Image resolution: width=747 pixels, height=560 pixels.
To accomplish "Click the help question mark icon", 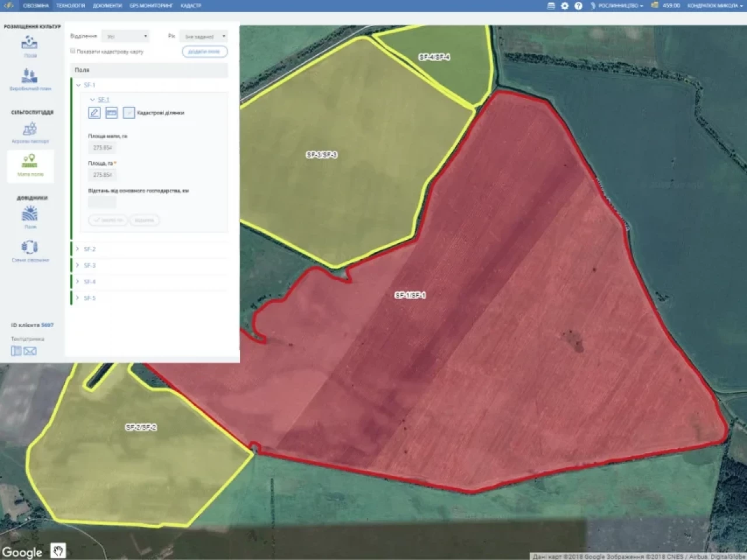I will click(578, 6).
